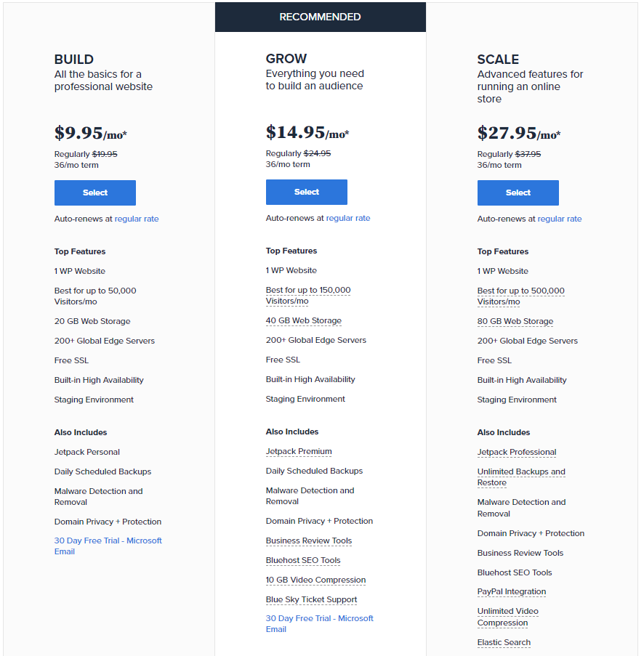Click Jetpack Premium in the Grow column
Viewport: 644px width, 656px height.
[x=298, y=451]
